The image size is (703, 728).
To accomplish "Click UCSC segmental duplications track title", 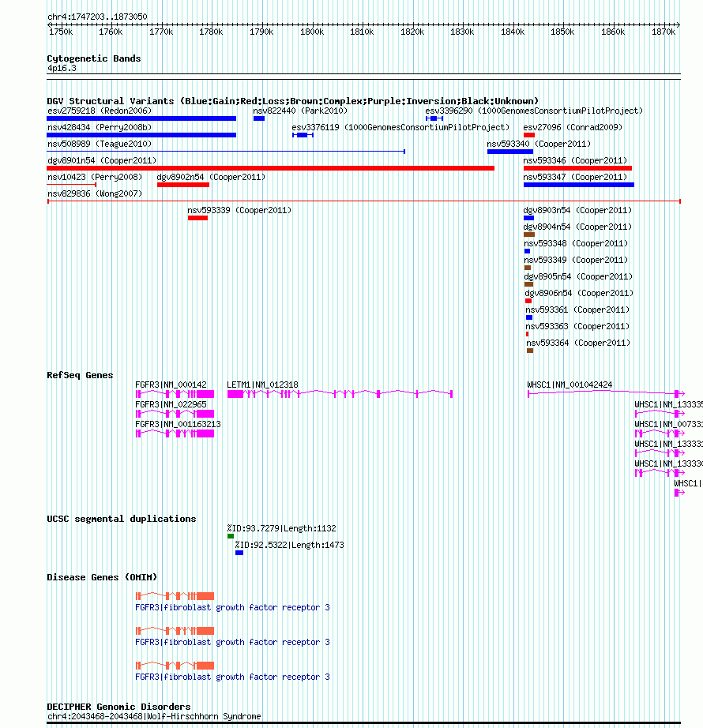I will coord(121,519).
